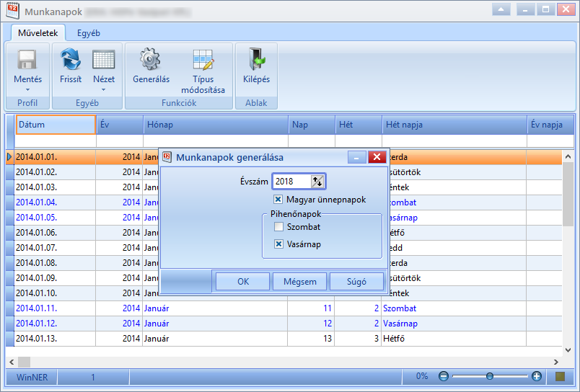Toggle the Magyar ünnepnapok checkbox
This screenshot has width=580, height=392.
(278, 200)
